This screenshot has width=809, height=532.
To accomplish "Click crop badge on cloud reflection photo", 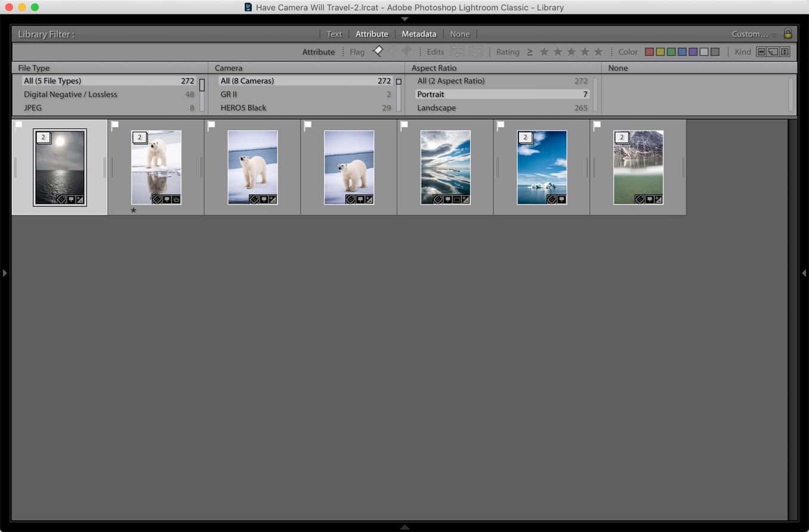I will (x=456, y=199).
